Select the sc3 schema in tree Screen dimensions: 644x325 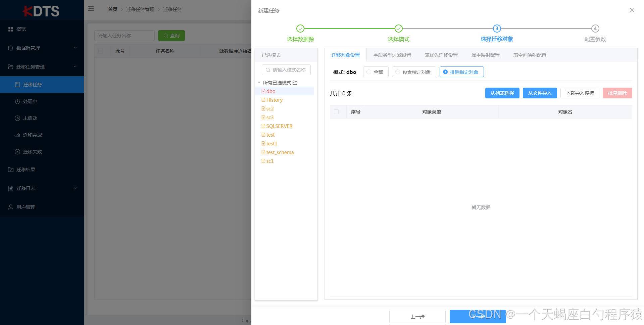click(x=270, y=117)
